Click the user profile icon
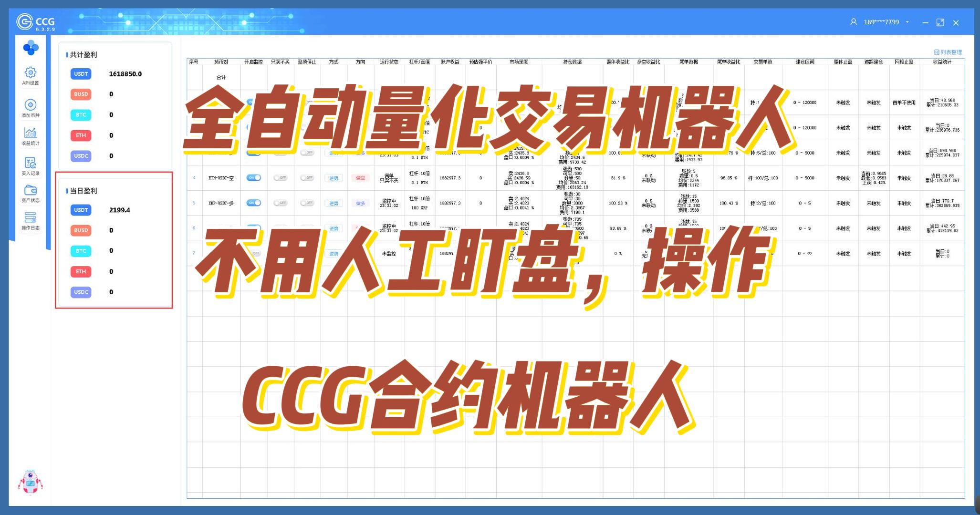 (x=854, y=22)
